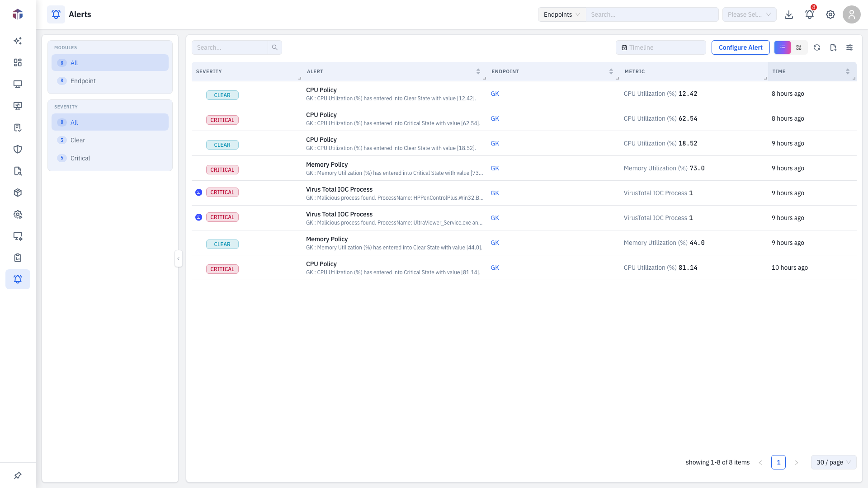Sort by Time column

pyautogui.click(x=848, y=71)
